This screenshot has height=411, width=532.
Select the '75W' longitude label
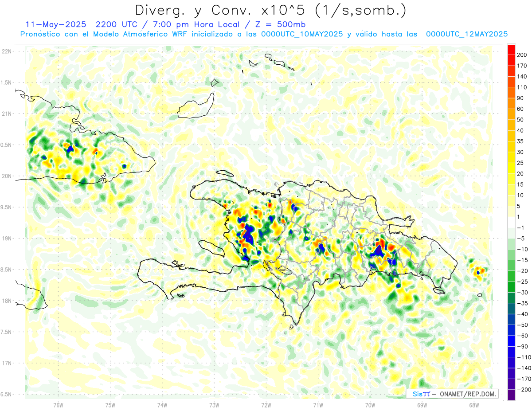pyautogui.click(x=110, y=405)
